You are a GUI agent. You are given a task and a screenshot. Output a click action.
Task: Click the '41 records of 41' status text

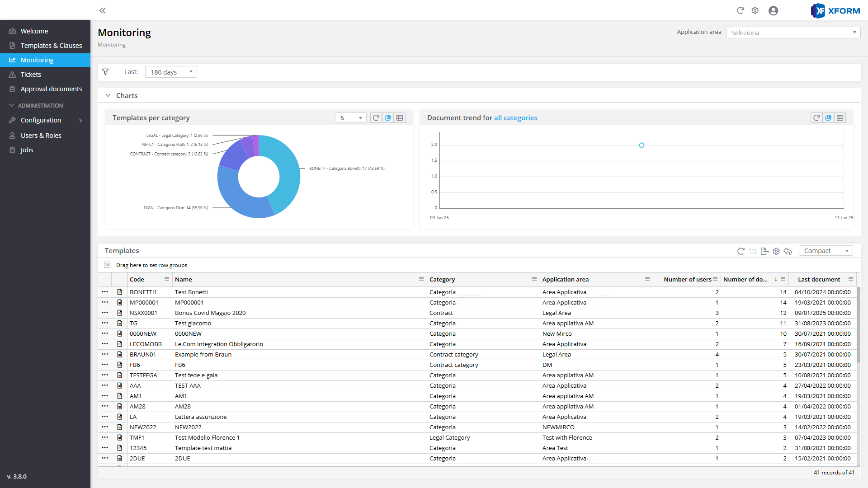coord(834,472)
